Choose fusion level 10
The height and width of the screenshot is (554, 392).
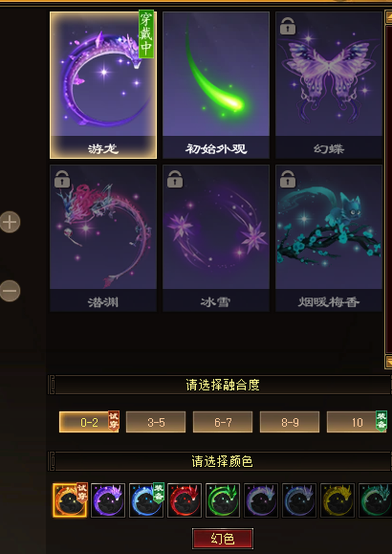click(x=357, y=422)
